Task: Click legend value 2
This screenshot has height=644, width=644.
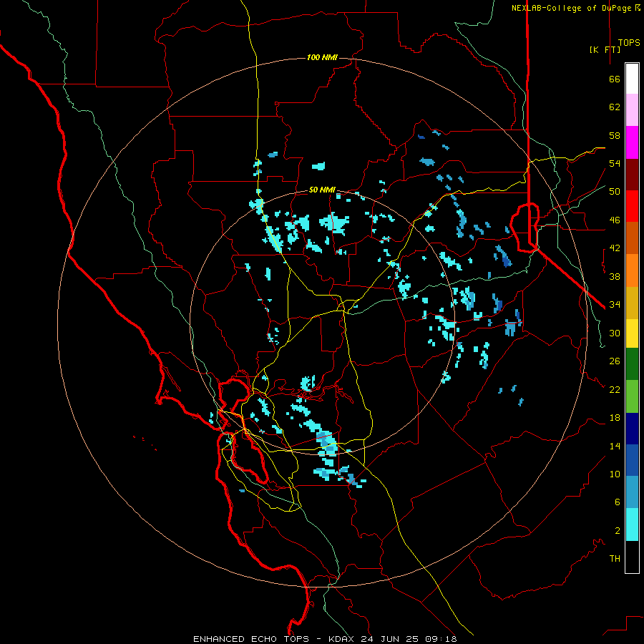Action: pyautogui.click(x=618, y=530)
